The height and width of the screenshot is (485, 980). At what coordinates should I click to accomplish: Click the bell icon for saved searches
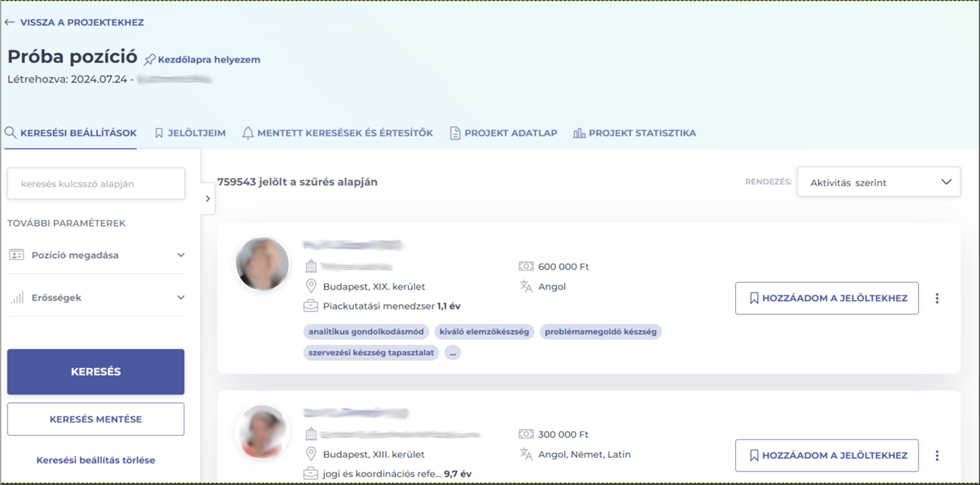click(248, 133)
